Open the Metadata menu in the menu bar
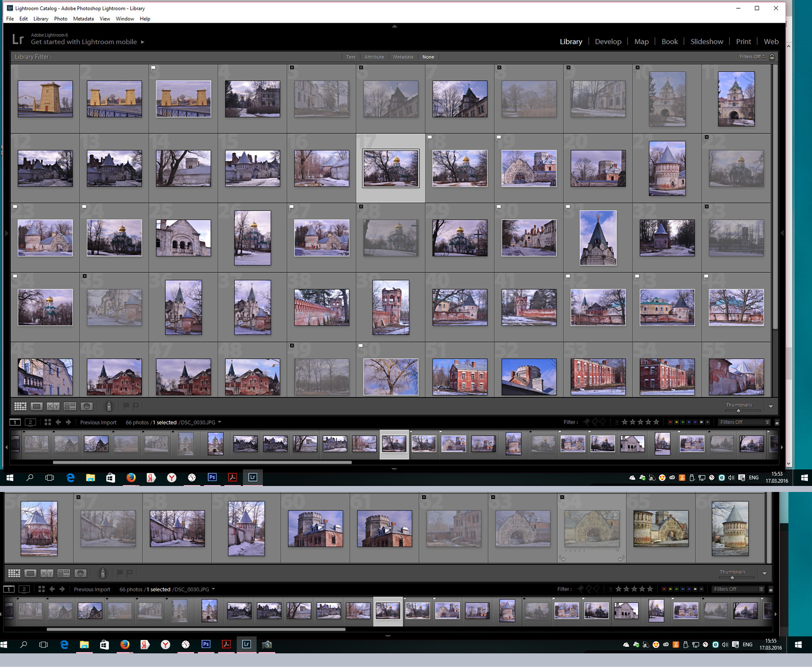This screenshot has height=667, width=812. pos(83,19)
